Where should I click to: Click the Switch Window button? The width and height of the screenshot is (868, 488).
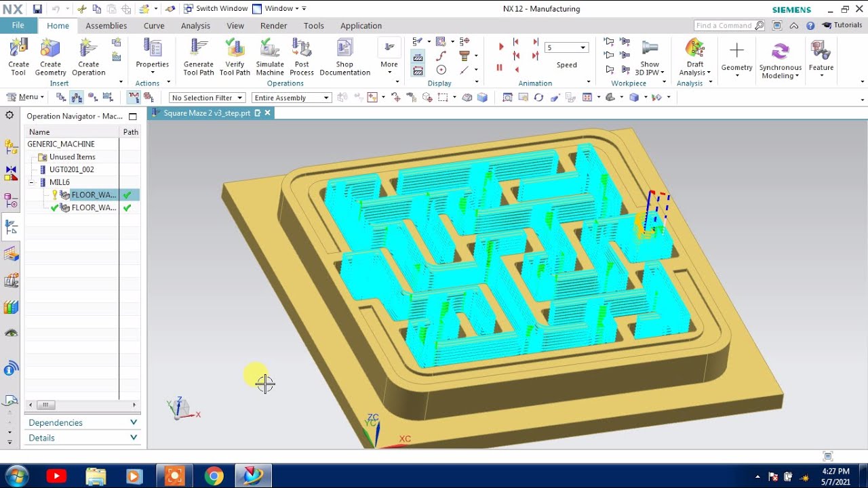pyautogui.click(x=216, y=9)
